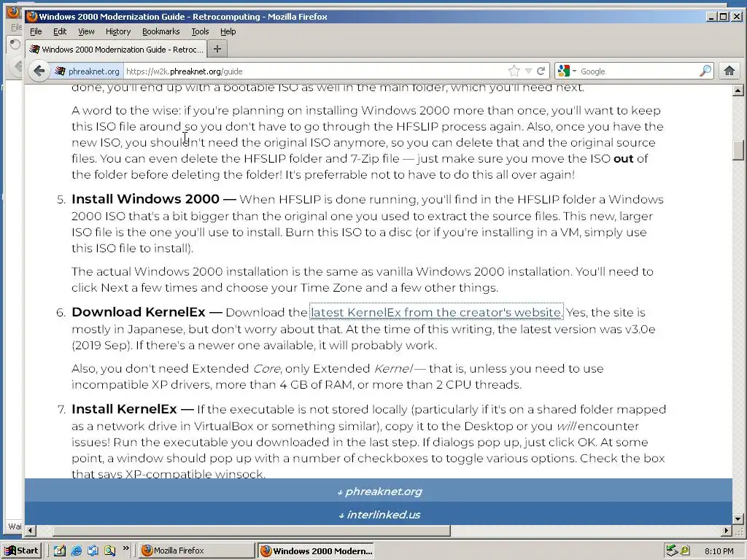Screen dimensions: 747x560
Task: Click the 'Install KernelEx' step heading
Action: pos(124,409)
